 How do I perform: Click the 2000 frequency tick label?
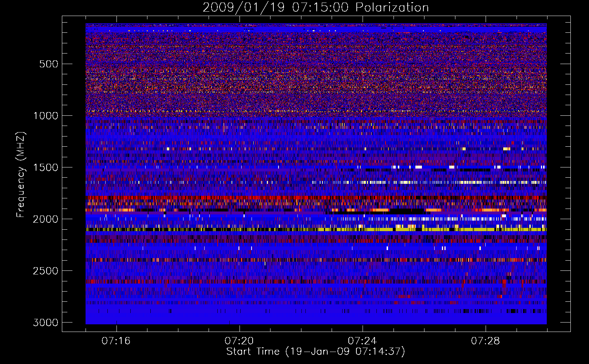tap(46, 219)
